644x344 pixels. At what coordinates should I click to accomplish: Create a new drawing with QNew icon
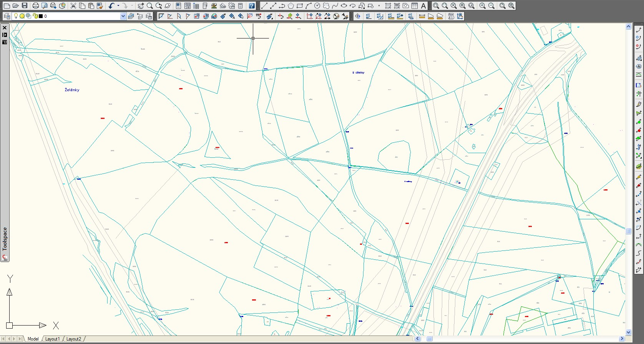(7, 6)
